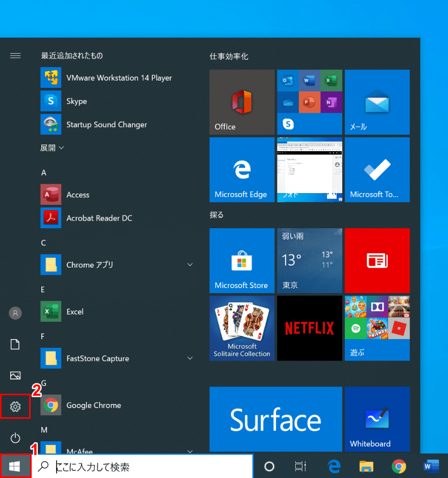Click the F letter header

pos(43,336)
